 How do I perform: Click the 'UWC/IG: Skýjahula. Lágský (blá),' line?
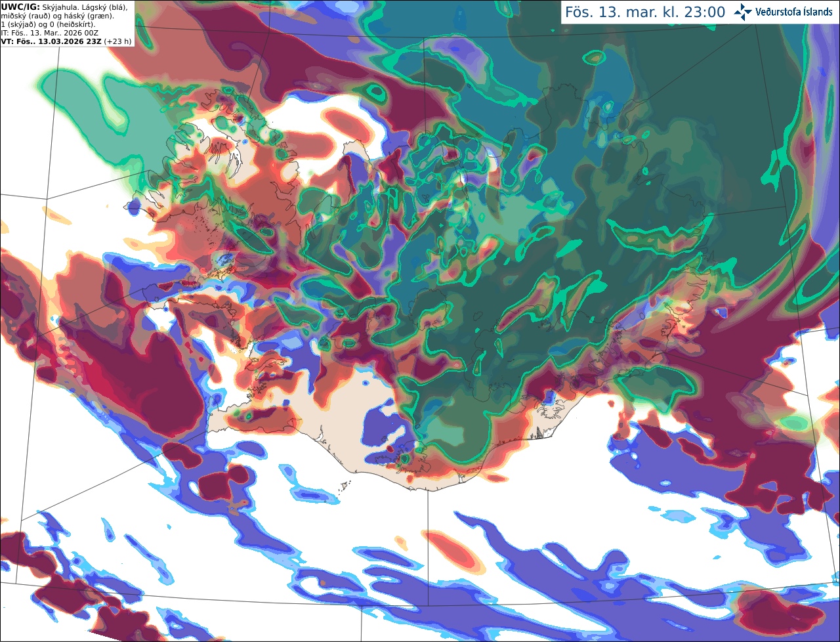coord(64,7)
